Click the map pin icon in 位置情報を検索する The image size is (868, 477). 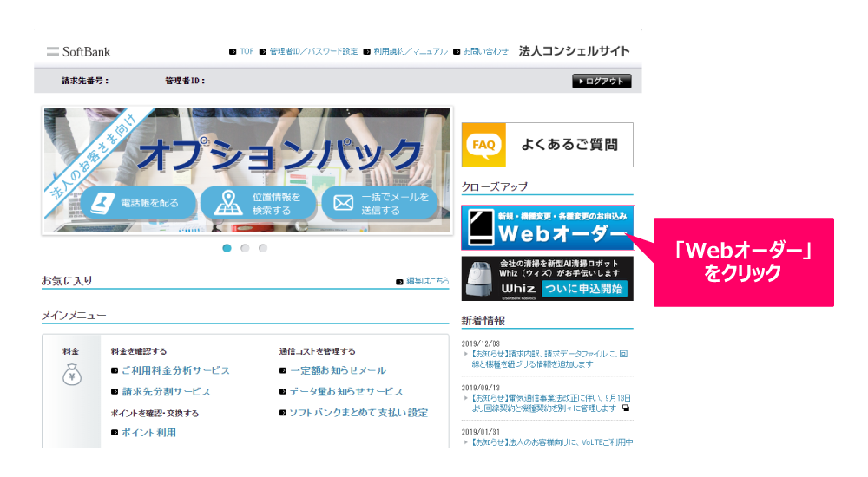click(x=228, y=203)
